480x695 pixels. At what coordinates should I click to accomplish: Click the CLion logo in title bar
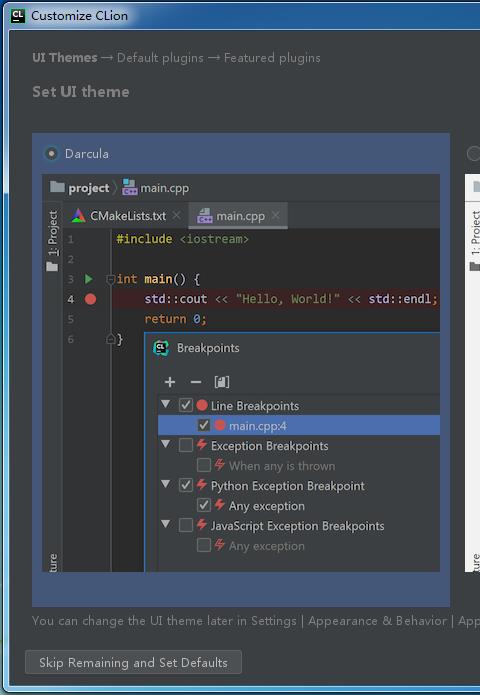(18, 16)
